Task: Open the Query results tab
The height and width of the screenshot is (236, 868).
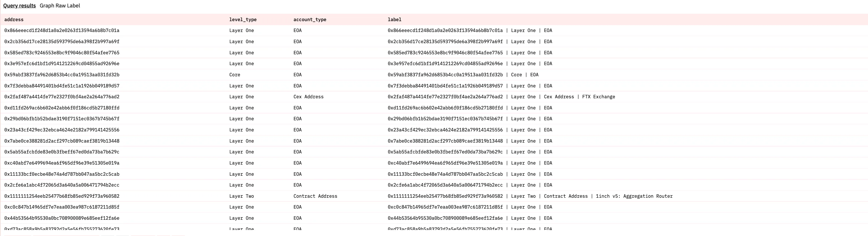Action: pyautogui.click(x=19, y=6)
